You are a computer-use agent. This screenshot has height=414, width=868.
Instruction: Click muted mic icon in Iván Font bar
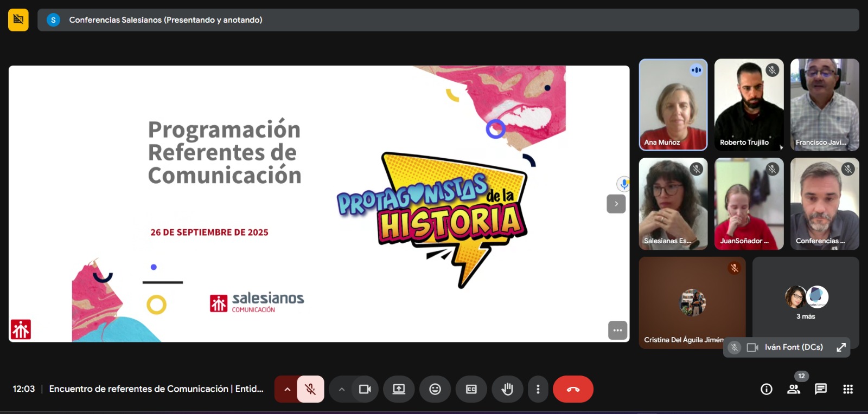click(734, 347)
